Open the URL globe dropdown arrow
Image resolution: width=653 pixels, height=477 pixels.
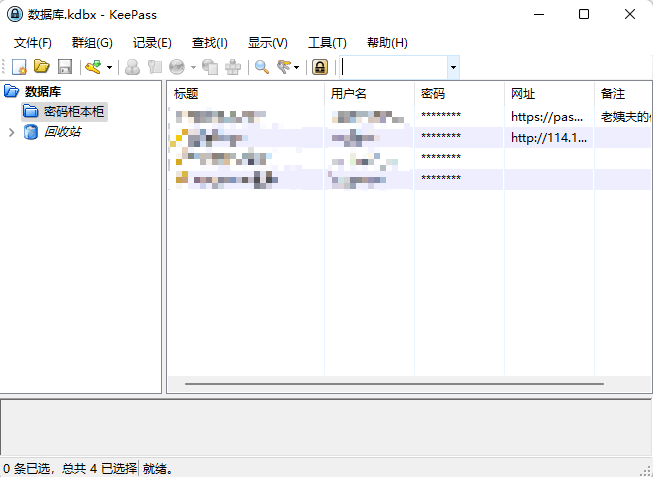click(x=193, y=67)
